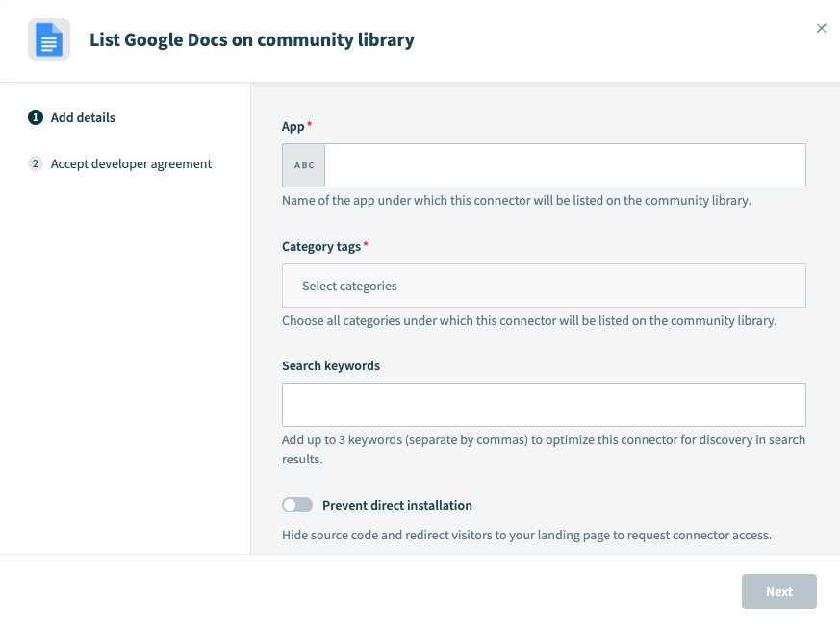840x624 pixels.
Task: Switch to Accept developer agreement step
Action: 131,163
